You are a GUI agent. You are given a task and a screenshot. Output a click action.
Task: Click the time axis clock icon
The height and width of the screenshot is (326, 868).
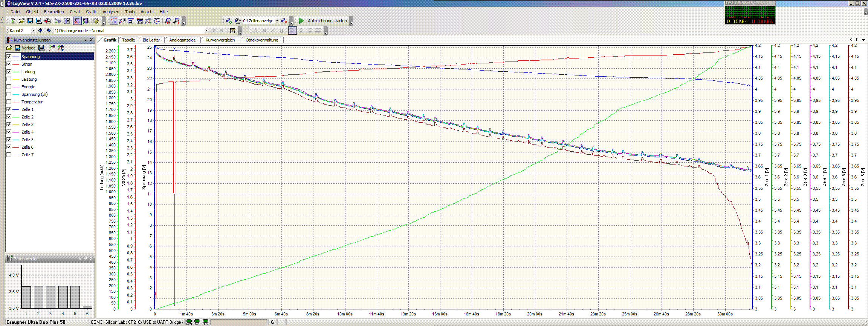(x=157, y=21)
